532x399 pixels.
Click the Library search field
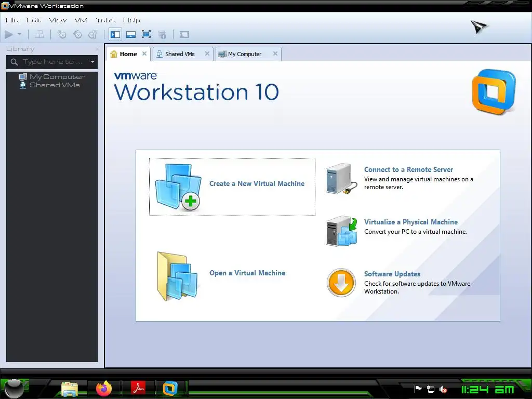point(52,62)
